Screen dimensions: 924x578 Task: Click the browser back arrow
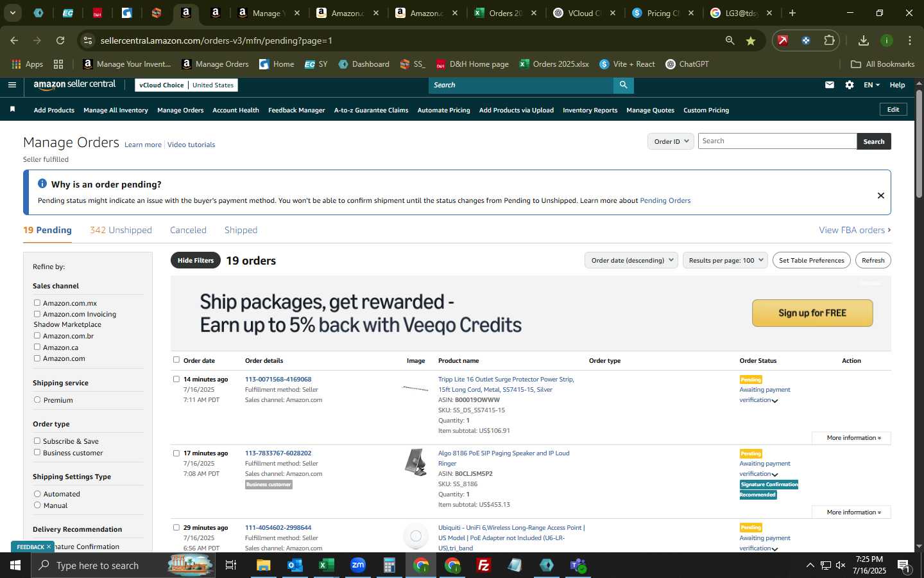pos(14,40)
